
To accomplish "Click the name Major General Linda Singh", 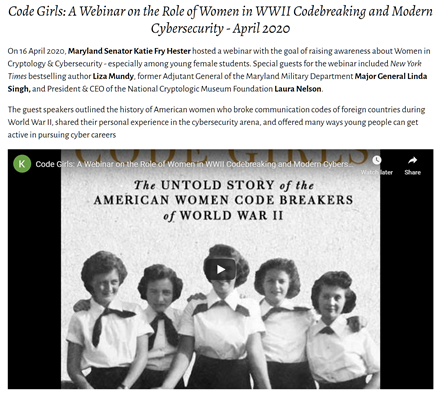I will (217, 83).
